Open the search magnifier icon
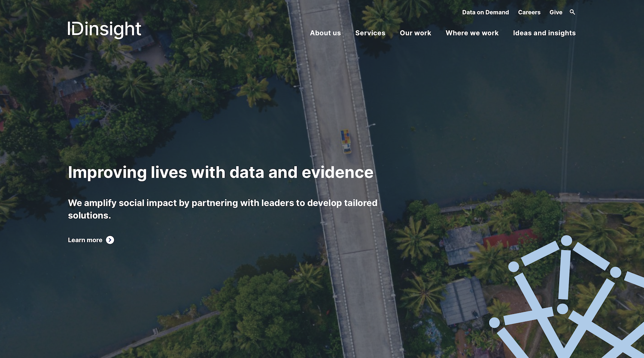644x358 pixels. (572, 12)
